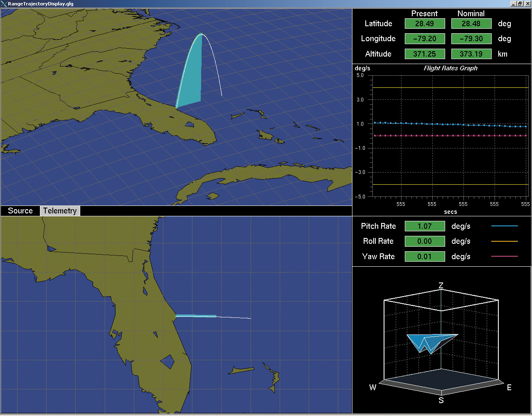Click the Nominal Longitude value -79.30
532x416 pixels.
tap(471, 39)
